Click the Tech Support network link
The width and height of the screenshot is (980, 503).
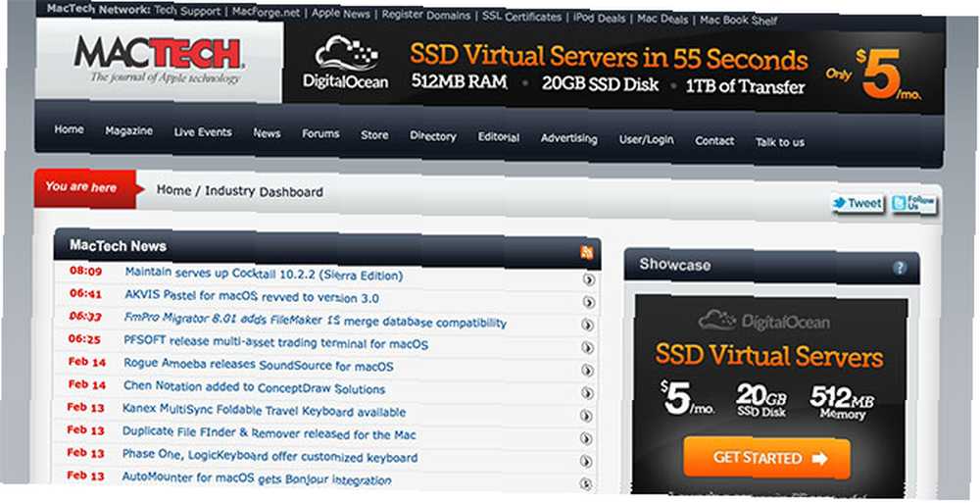pyautogui.click(x=187, y=11)
